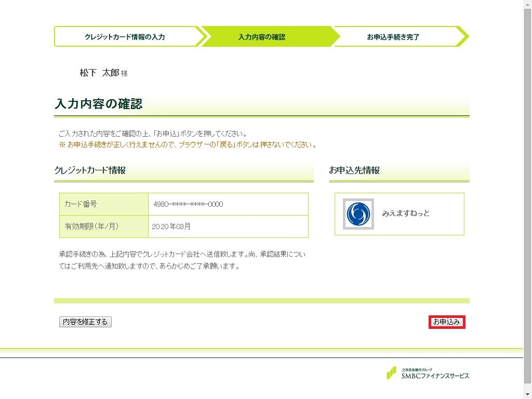Image resolution: width=532 pixels, height=399 pixels.
Task: Click the カード番号 label cell
Action: tap(81, 204)
